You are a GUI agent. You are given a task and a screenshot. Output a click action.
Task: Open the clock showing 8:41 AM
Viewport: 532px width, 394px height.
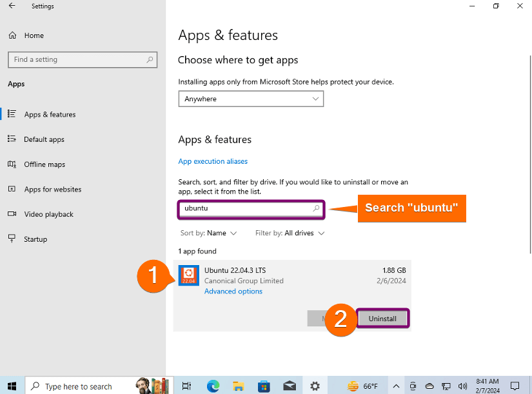pyautogui.click(x=488, y=386)
